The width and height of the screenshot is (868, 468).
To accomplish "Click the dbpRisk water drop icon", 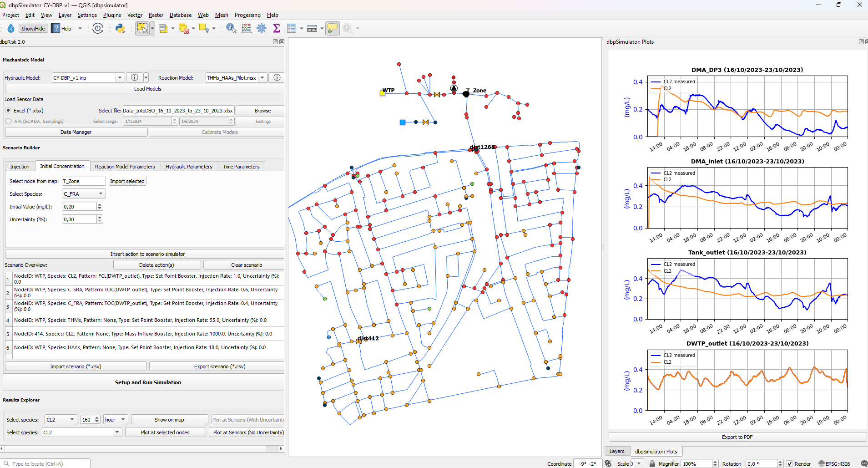I will (x=11, y=28).
